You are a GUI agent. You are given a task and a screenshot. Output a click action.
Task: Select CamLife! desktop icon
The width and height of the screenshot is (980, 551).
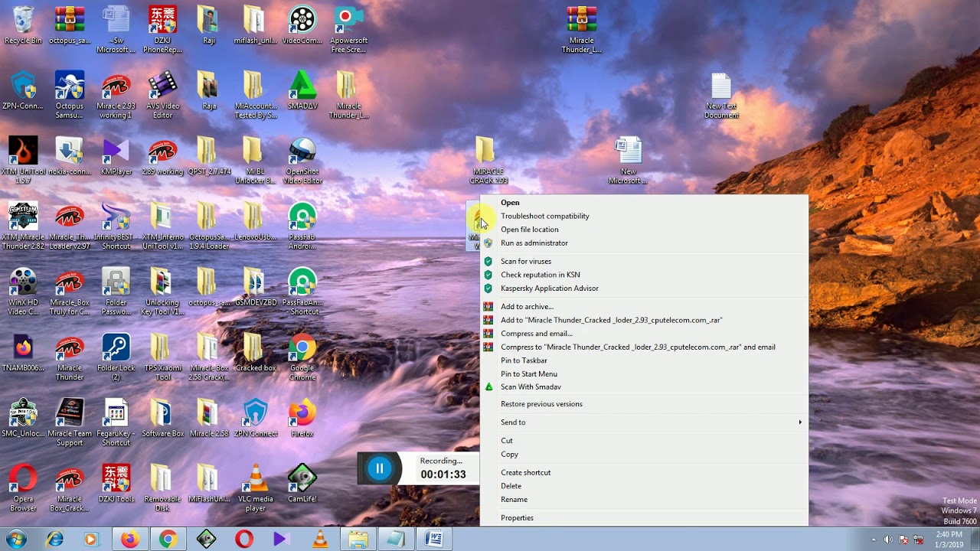tap(302, 484)
